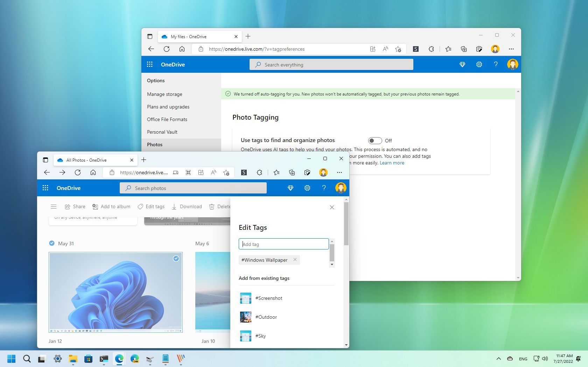This screenshot has height=367, width=588.
Task: Click the Download icon in photos toolbar
Action: [187, 206]
